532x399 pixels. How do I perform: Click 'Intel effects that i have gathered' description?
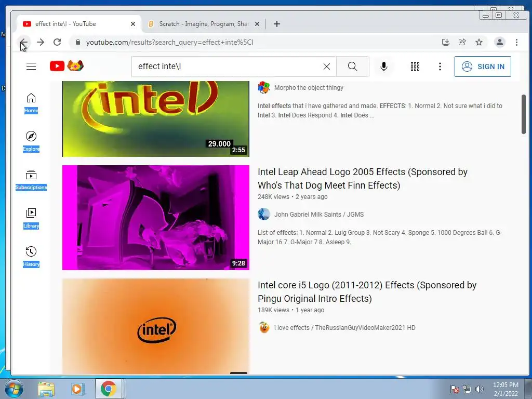[380, 111]
